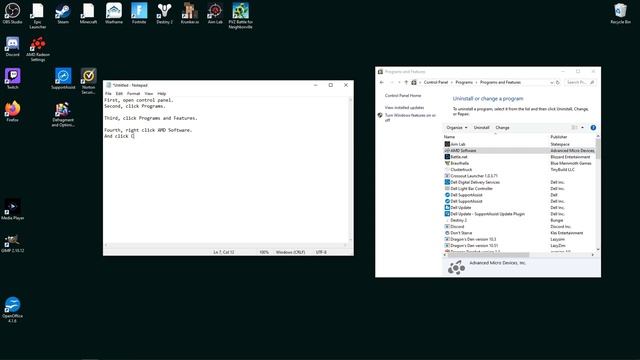The image size is (640, 360).
Task: Open Notepad's View menu
Action: (149, 93)
